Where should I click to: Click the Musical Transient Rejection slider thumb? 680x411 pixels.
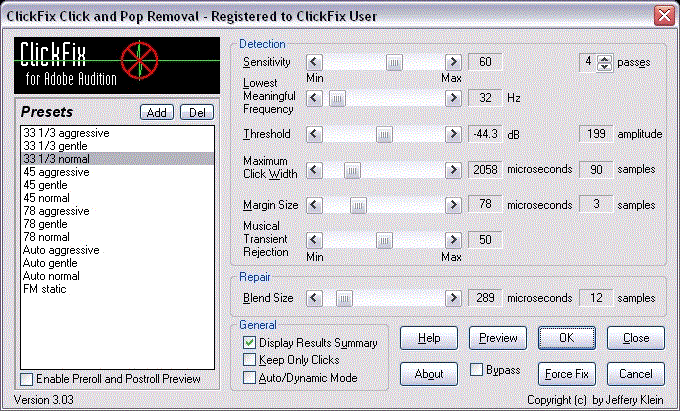384,240
